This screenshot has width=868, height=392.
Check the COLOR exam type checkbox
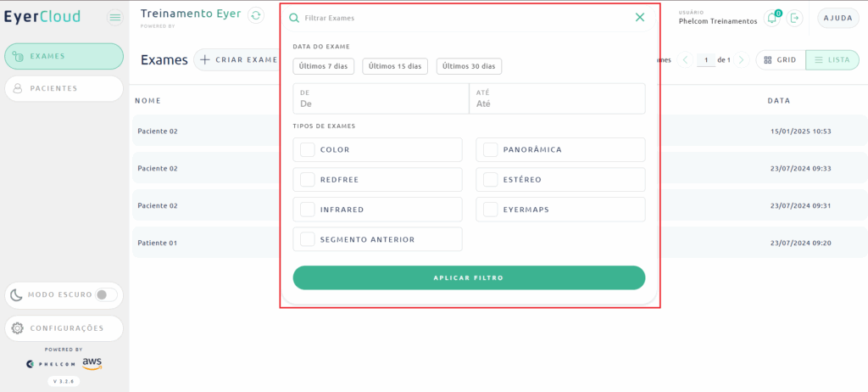tap(308, 150)
